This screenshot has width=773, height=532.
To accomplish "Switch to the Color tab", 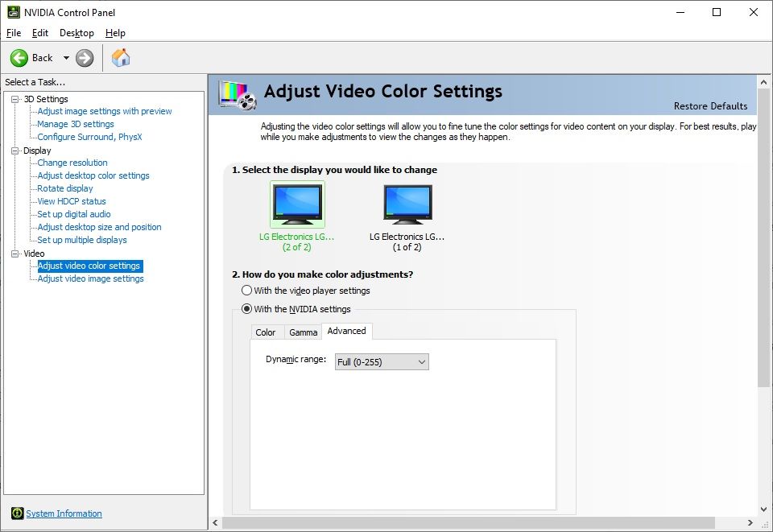I will coord(265,332).
